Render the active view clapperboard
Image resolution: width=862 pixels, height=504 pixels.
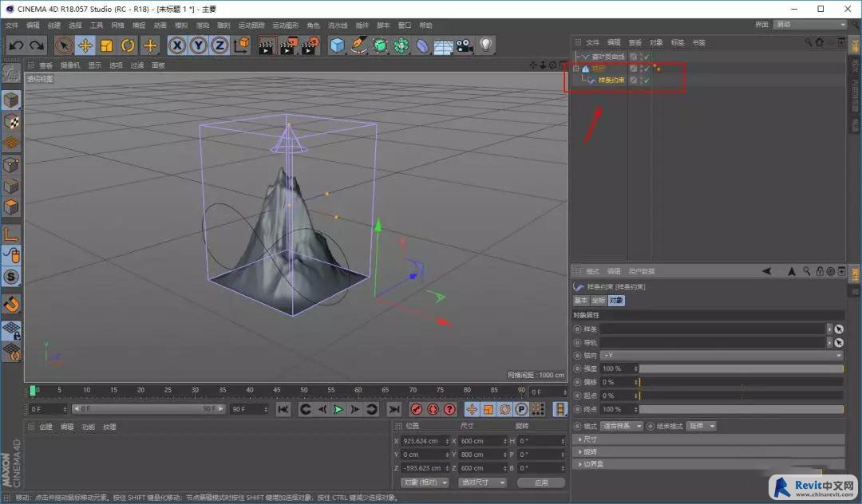coord(267,45)
